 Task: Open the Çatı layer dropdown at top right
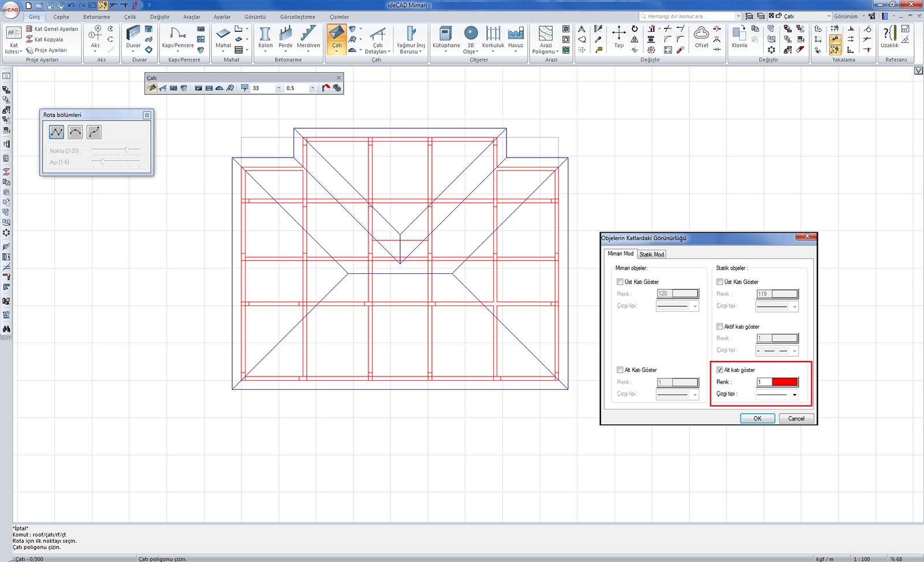(829, 16)
